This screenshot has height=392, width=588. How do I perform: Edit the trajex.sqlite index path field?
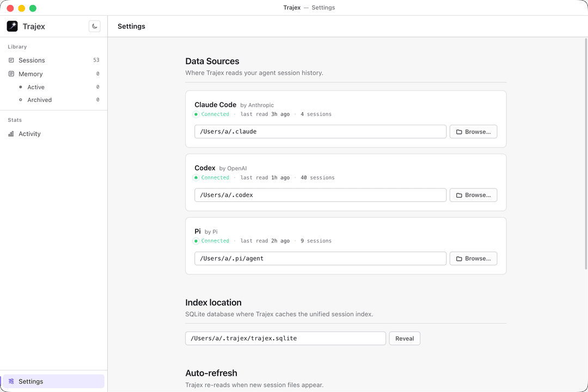(x=285, y=338)
